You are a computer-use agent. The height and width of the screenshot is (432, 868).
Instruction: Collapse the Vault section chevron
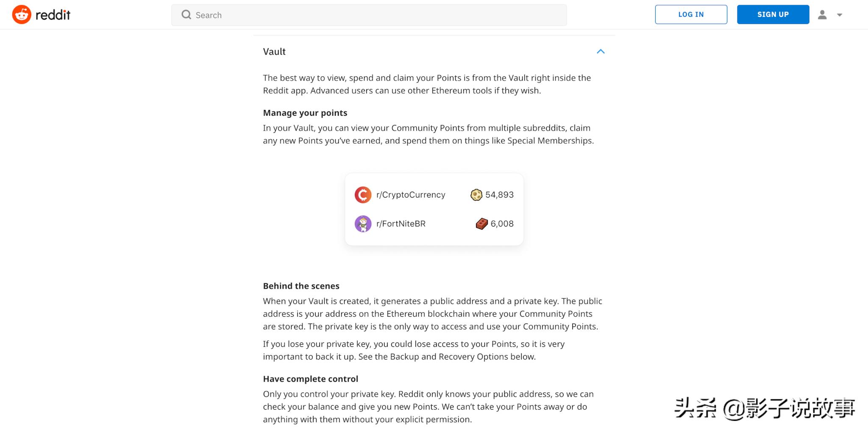(601, 52)
